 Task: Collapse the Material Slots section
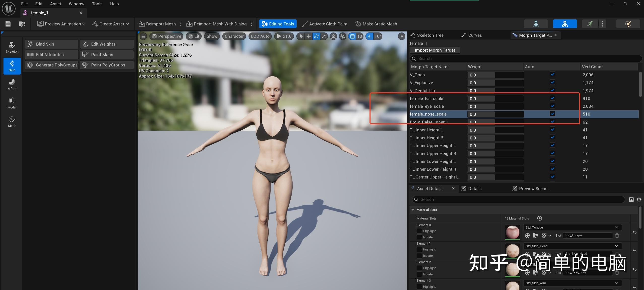(x=413, y=210)
